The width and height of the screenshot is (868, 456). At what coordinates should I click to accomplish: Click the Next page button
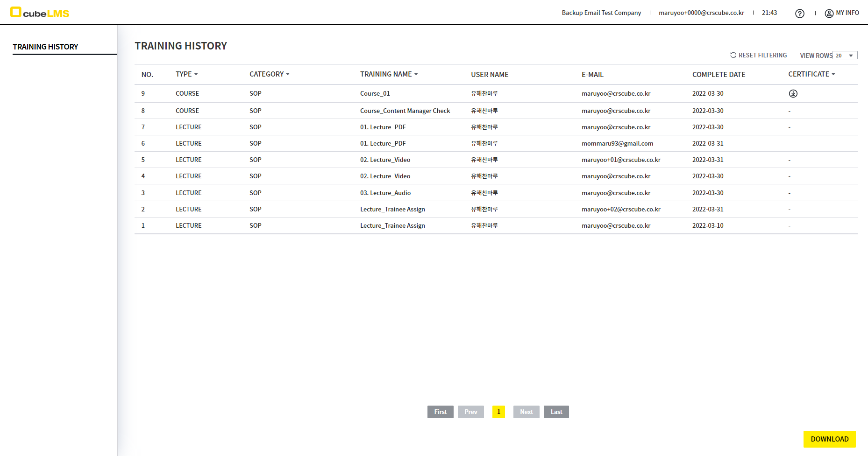click(x=526, y=412)
